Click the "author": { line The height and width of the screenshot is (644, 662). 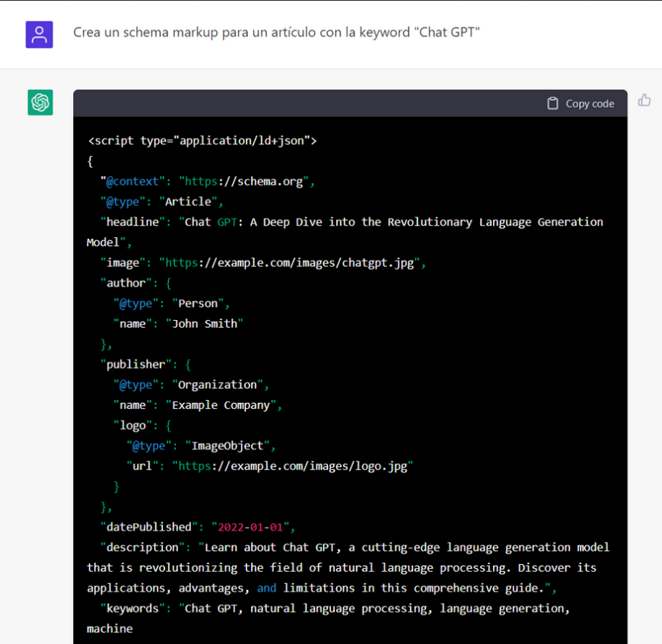point(135,283)
